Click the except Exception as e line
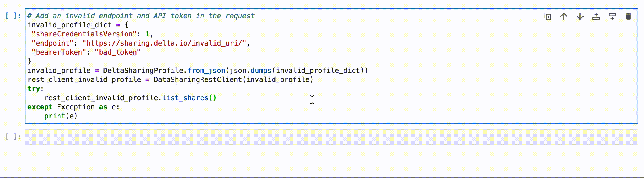 [73, 107]
